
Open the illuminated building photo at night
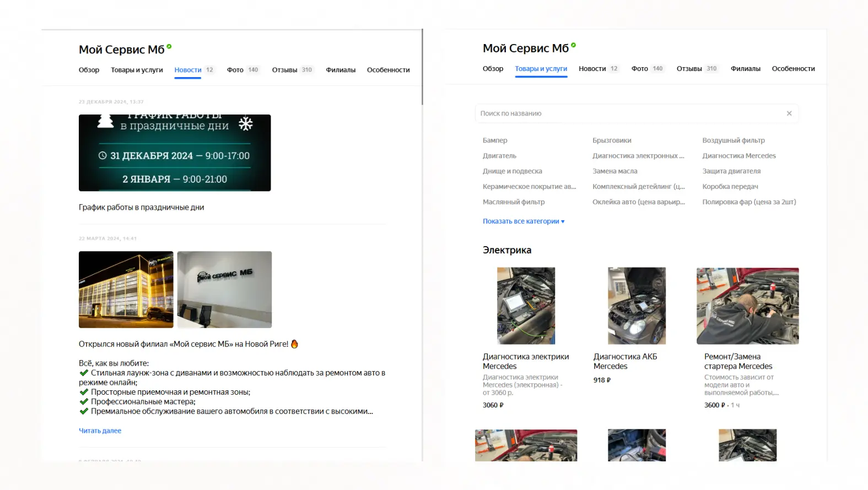click(x=126, y=290)
